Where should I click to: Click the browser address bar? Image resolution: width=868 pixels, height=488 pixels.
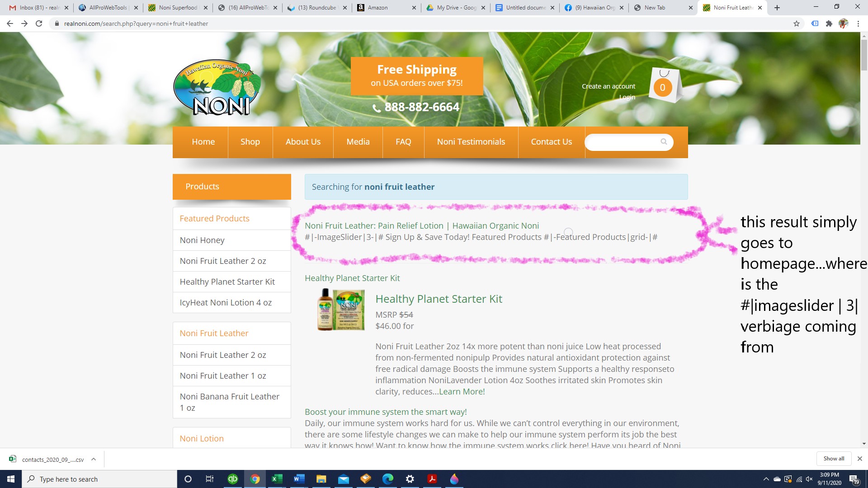[420, 23]
